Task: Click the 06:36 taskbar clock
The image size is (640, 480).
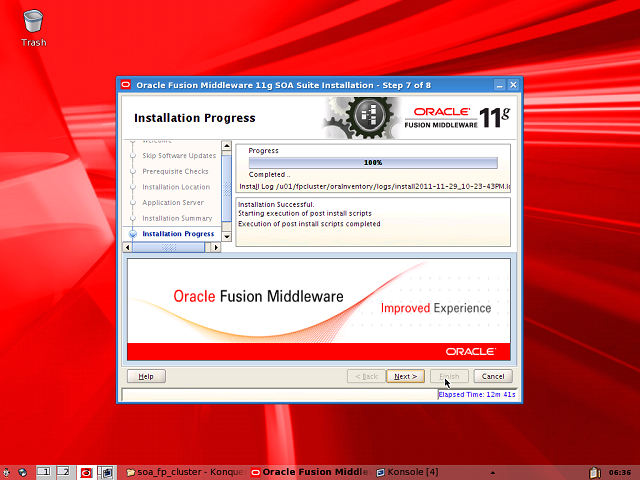Action: tap(620, 473)
